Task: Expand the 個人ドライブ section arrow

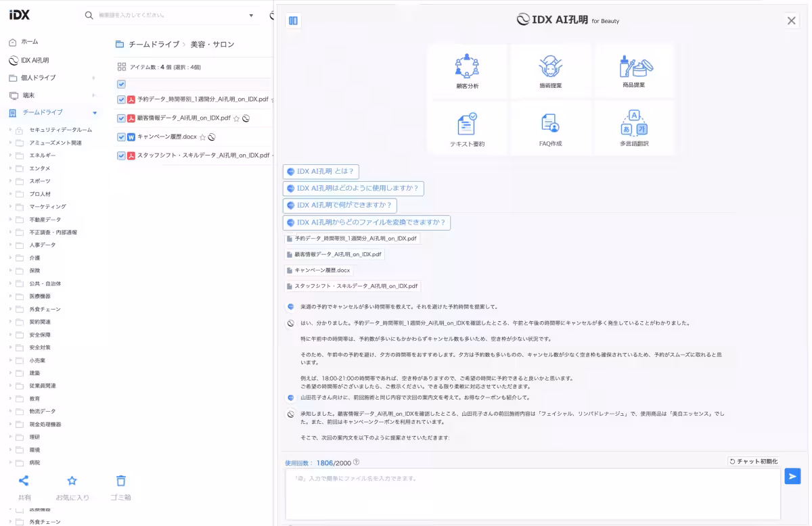Action: [94, 78]
